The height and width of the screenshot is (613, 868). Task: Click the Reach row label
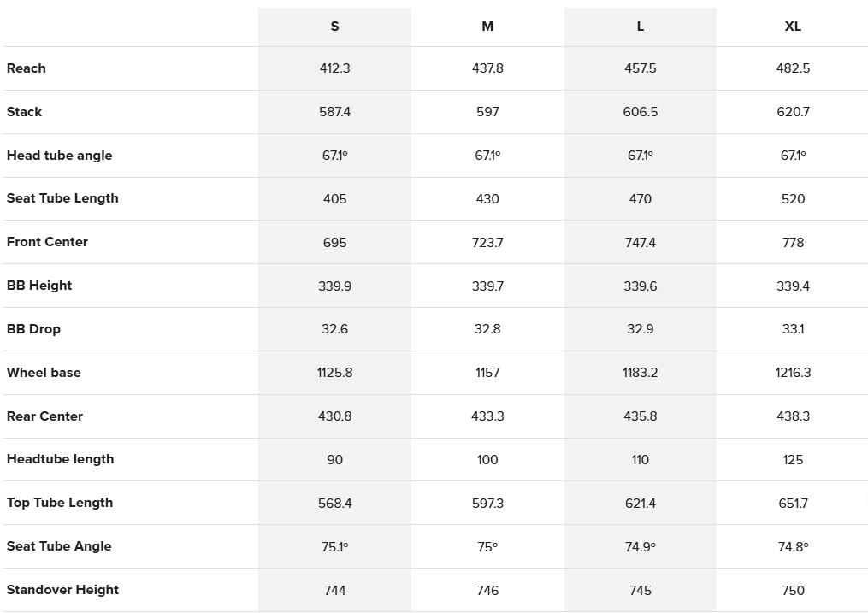[x=27, y=68]
